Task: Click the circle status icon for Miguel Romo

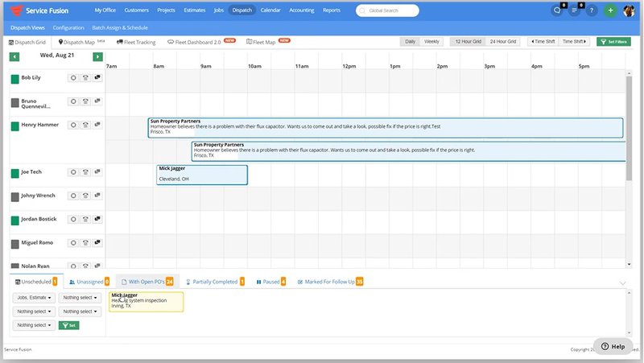Action: coord(73,243)
